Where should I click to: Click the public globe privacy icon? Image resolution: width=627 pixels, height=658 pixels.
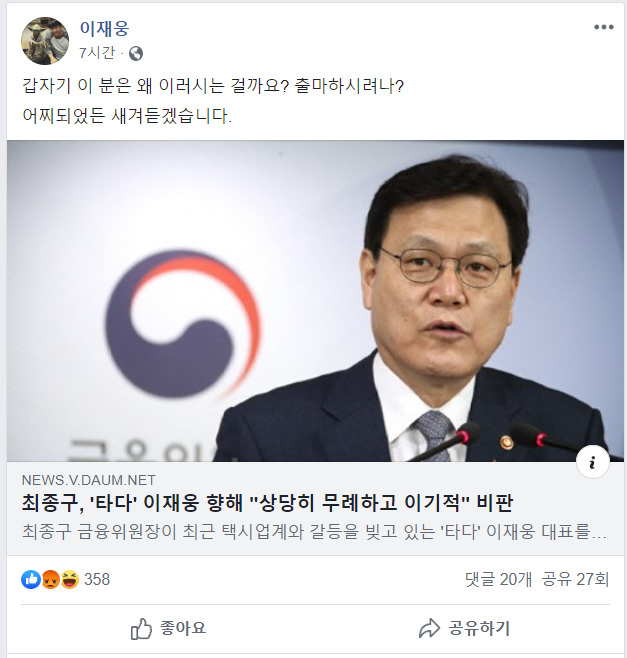click(x=136, y=54)
